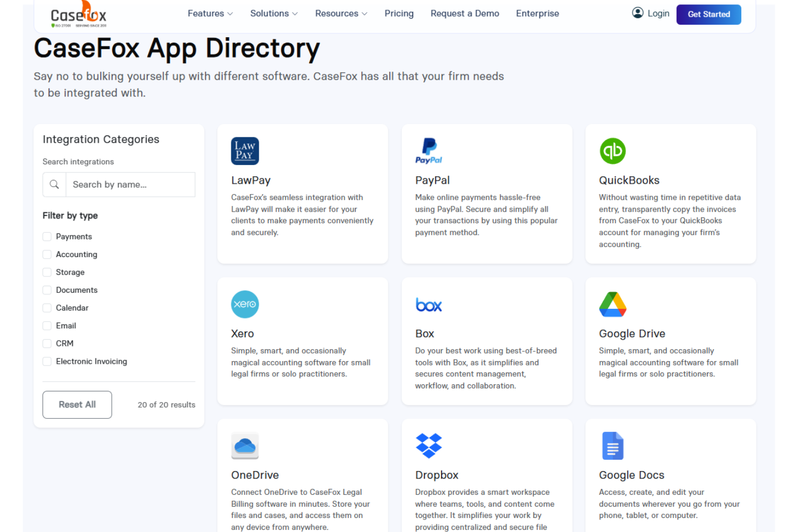Click the OneDrive cloud icon
Viewport: 798px width, 532px height.
245,446
